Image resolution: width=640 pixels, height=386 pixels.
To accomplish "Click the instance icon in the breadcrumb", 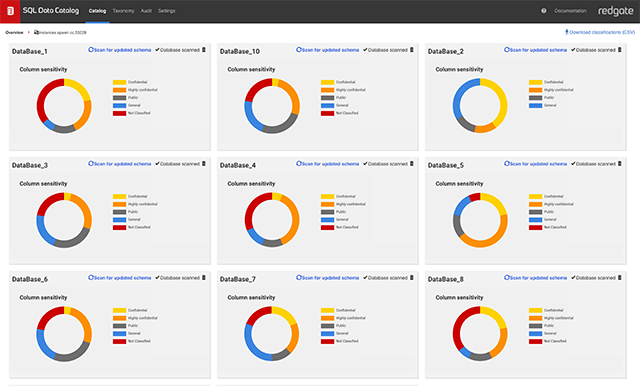I will [x=36, y=32].
